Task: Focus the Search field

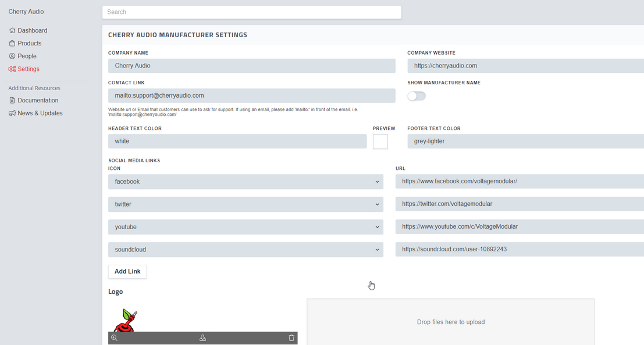Action: coord(252,12)
